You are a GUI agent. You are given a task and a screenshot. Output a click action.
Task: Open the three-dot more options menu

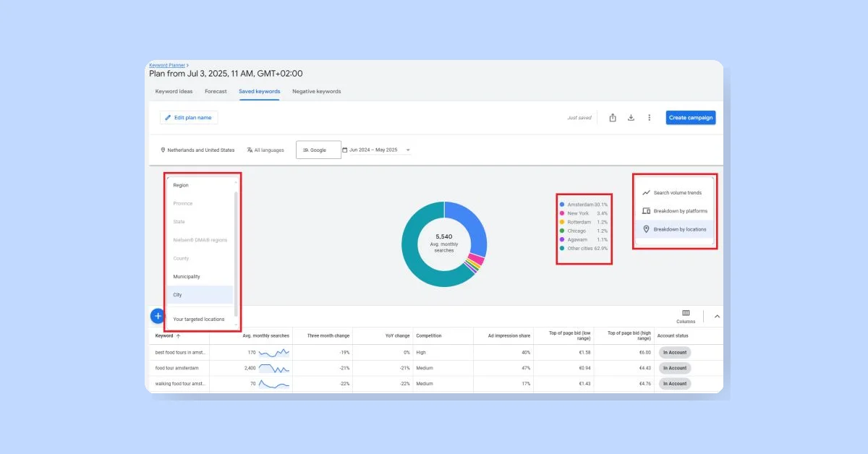[650, 118]
